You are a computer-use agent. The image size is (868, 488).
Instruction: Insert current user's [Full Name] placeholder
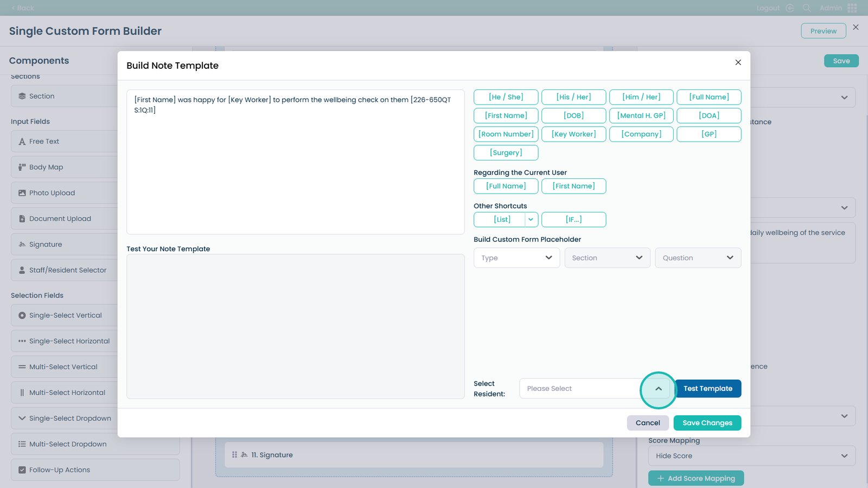pyautogui.click(x=506, y=186)
